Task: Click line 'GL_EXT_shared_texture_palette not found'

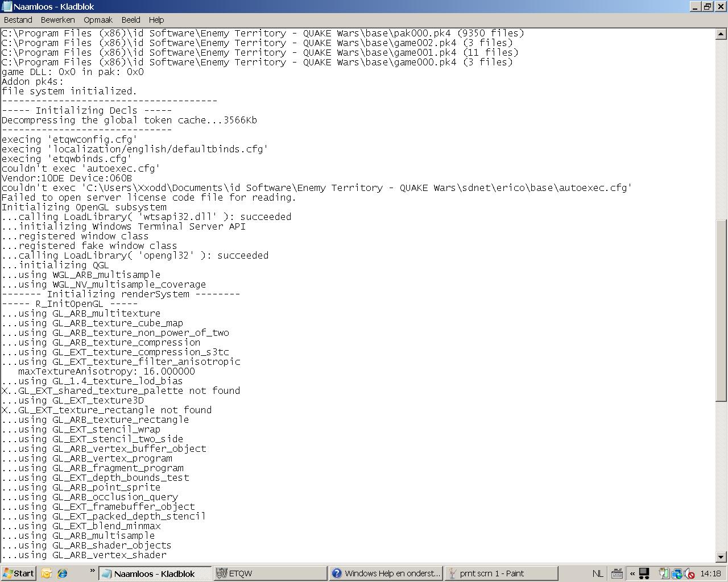Action: click(x=121, y=390)
